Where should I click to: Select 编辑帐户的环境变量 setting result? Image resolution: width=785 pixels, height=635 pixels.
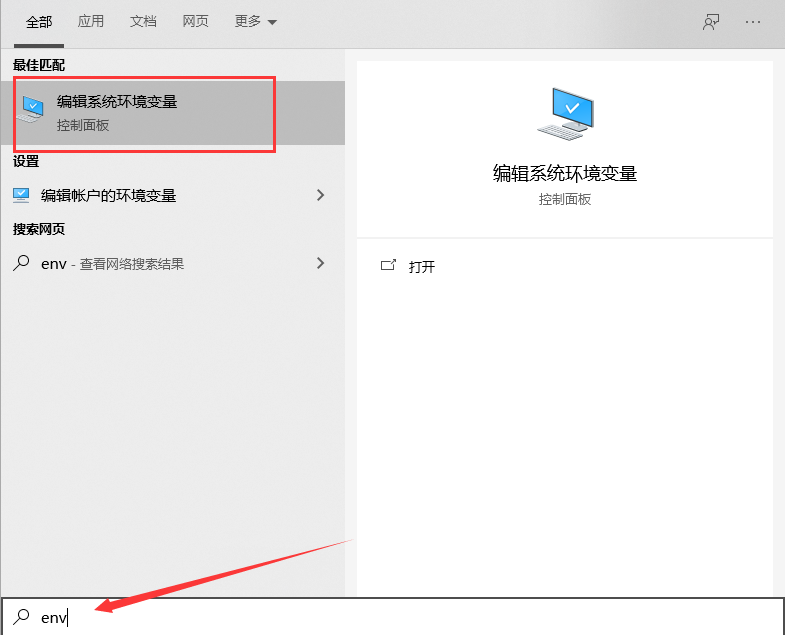[x=173, y=195]
